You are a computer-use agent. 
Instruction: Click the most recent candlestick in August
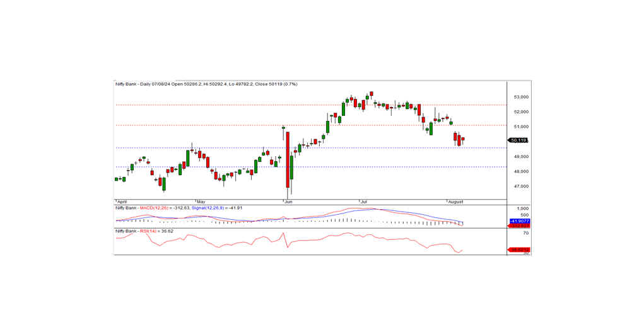(463, 140)
